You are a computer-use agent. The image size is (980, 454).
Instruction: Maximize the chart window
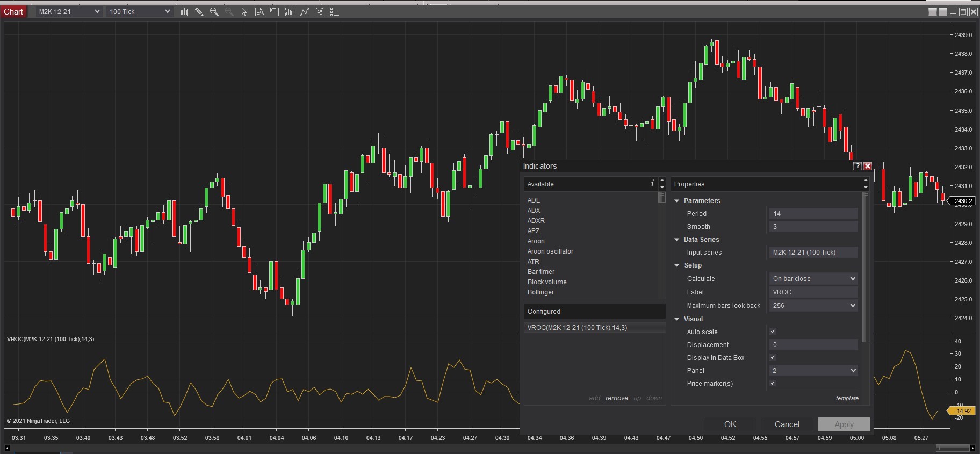point(963,12)
